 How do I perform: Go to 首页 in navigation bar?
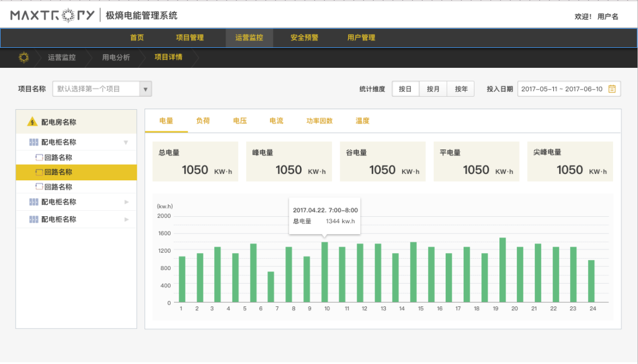137,38
